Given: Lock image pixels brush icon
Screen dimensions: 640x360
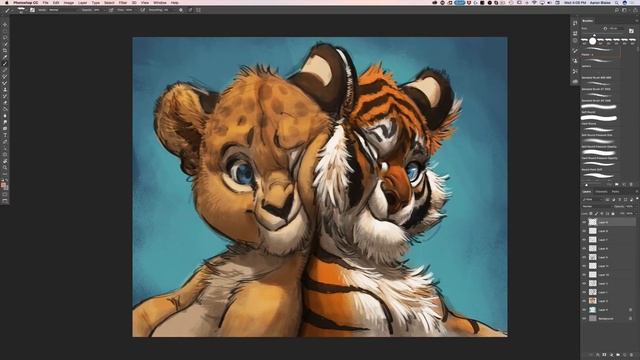Looking at the screenshot, I should 596,213.
